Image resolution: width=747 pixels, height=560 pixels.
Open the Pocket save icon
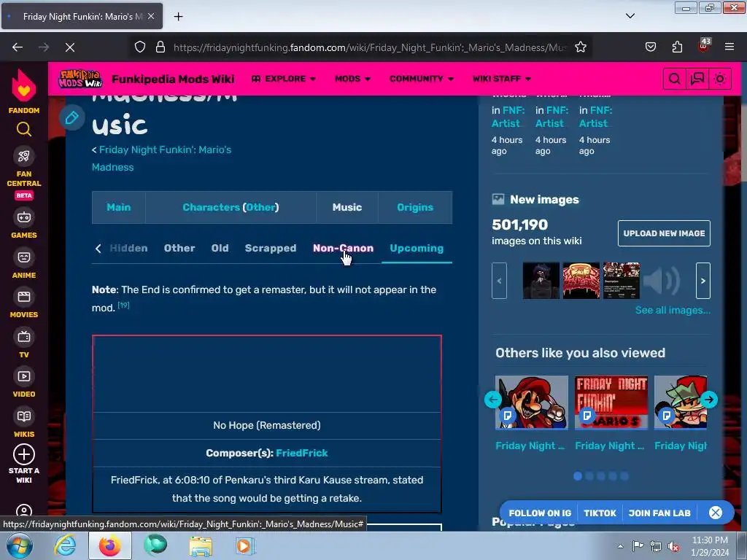click(651, 47)
